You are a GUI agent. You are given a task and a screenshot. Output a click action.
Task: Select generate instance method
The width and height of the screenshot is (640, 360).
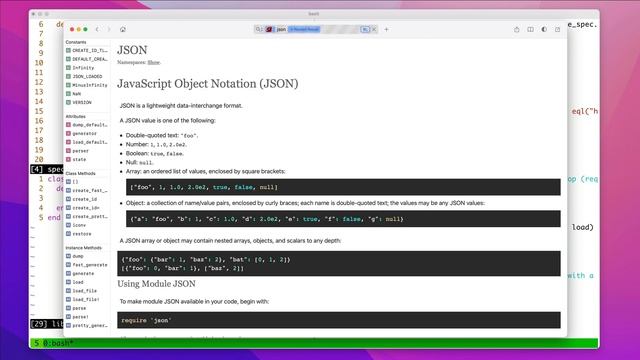coord(80,273)
